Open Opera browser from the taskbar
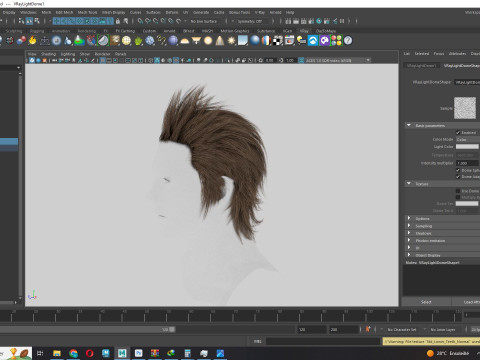The image size is (480, 360). click(89, 353)
